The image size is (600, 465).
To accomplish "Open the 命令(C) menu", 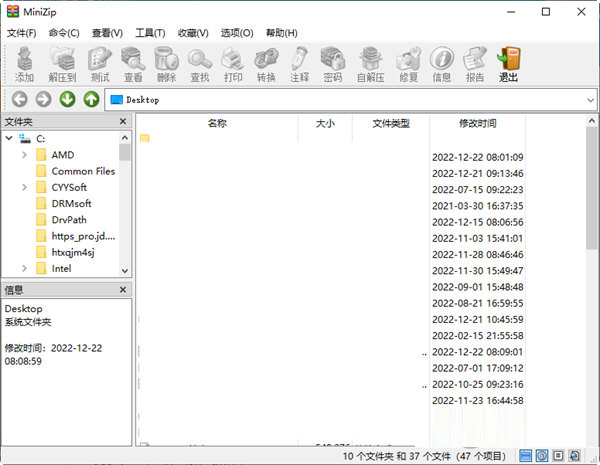I will [x=64, y=33].
